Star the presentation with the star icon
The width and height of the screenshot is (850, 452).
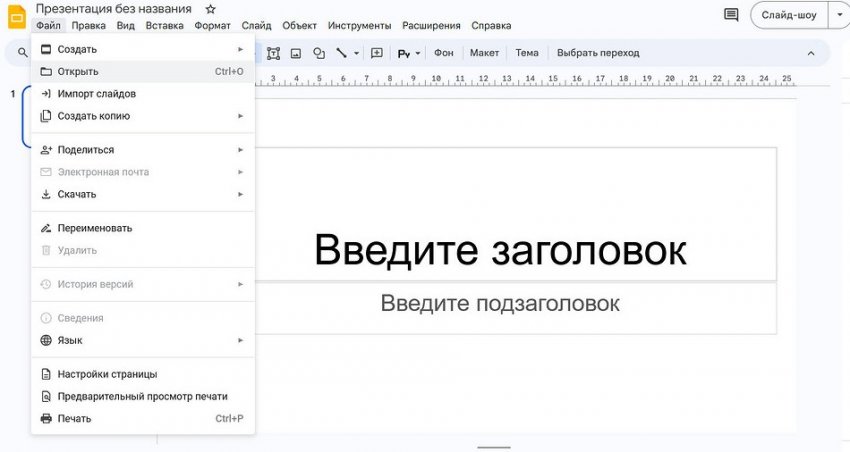pos(210,9)
